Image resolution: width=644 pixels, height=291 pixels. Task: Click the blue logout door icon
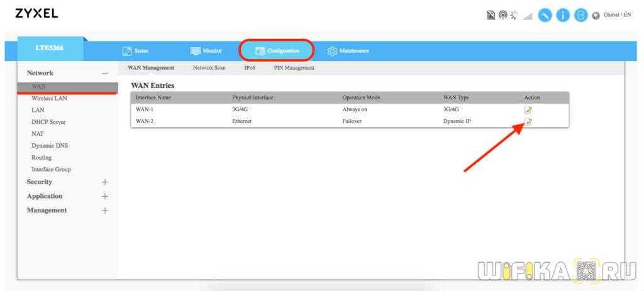click(581, 15)
